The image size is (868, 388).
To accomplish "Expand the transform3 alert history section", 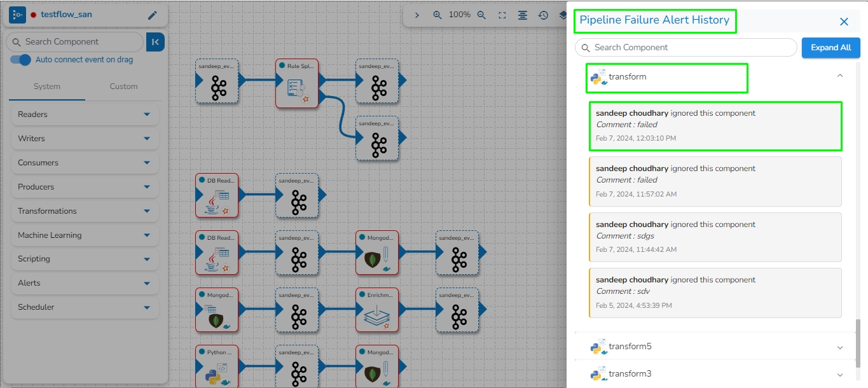I will (x=839, y=375).
